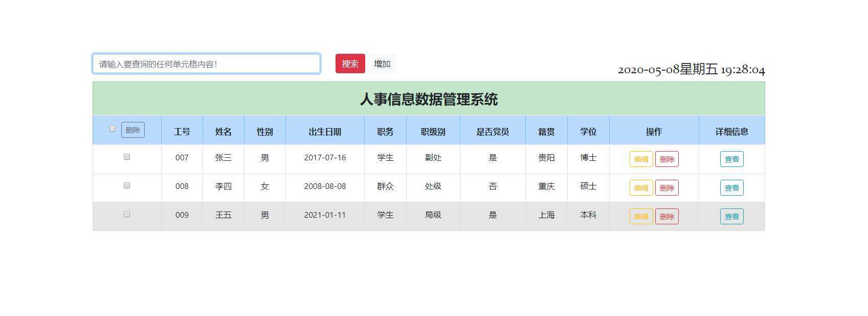
Task: Click 编辑 for 王五's row
Action: click(641, 217)
